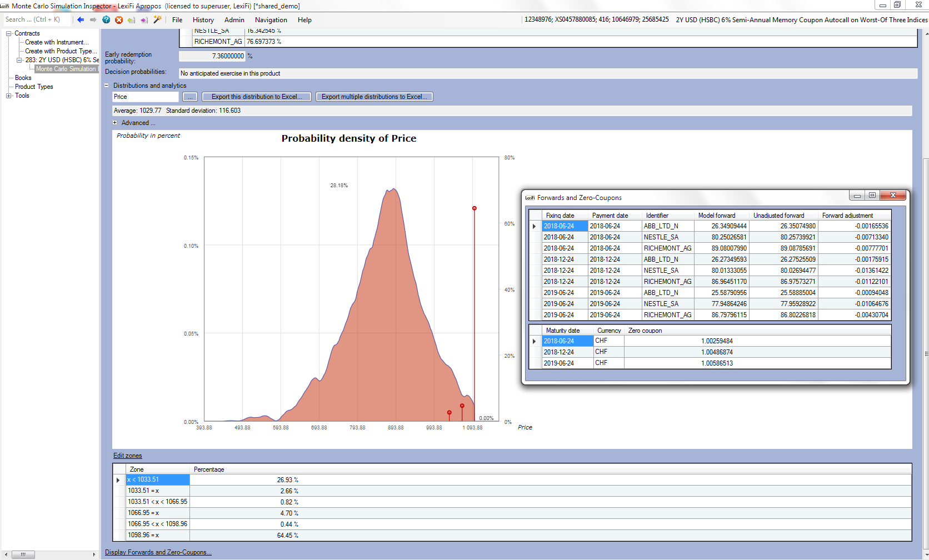Open the Help menu
The width and height of the screenshot is (929, 560).
304,19
